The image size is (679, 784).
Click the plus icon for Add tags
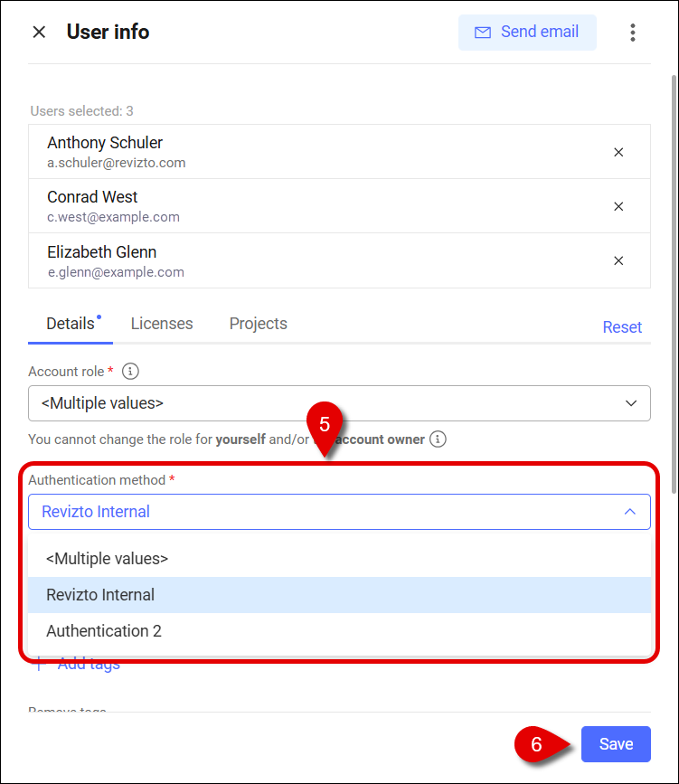[x=39, y=664]
